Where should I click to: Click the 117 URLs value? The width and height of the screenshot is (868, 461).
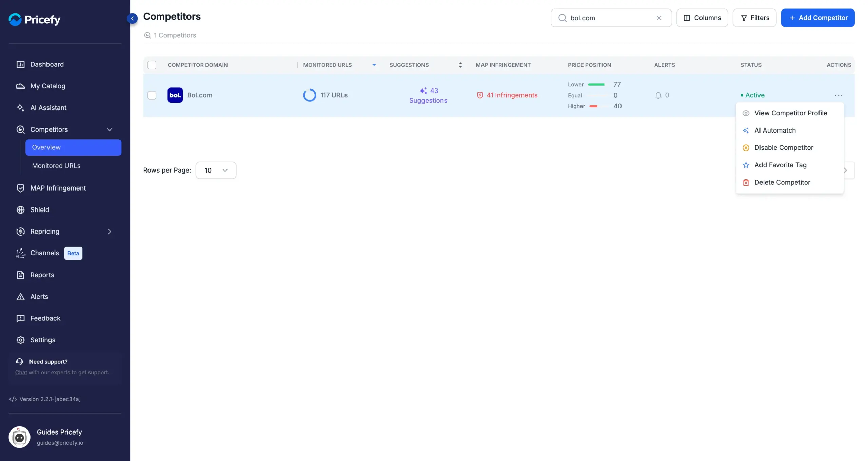click(334, 95)
